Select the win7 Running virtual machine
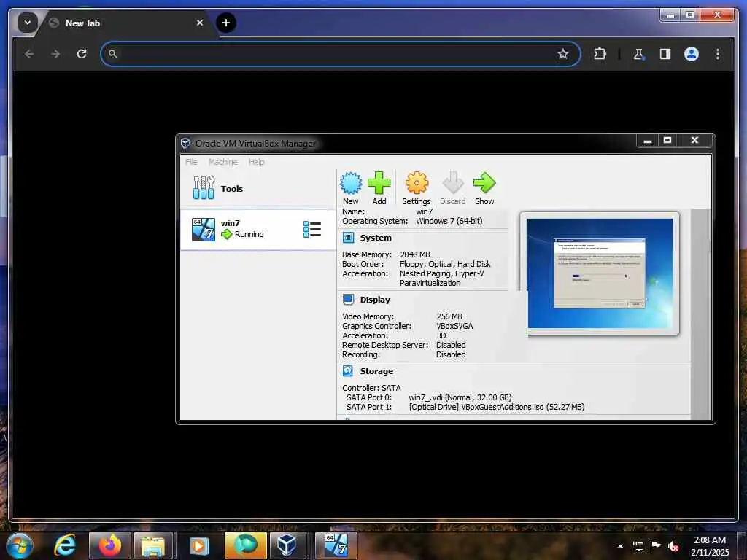The width and height of the screenshot is (747, 560). pyautogui.click(x=258, y=230)
